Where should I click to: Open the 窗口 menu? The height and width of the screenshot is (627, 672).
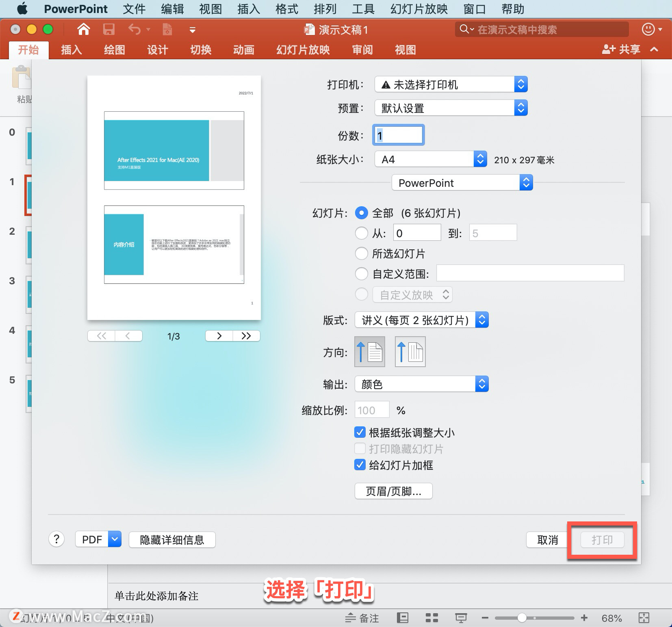[x=475, y=9]
